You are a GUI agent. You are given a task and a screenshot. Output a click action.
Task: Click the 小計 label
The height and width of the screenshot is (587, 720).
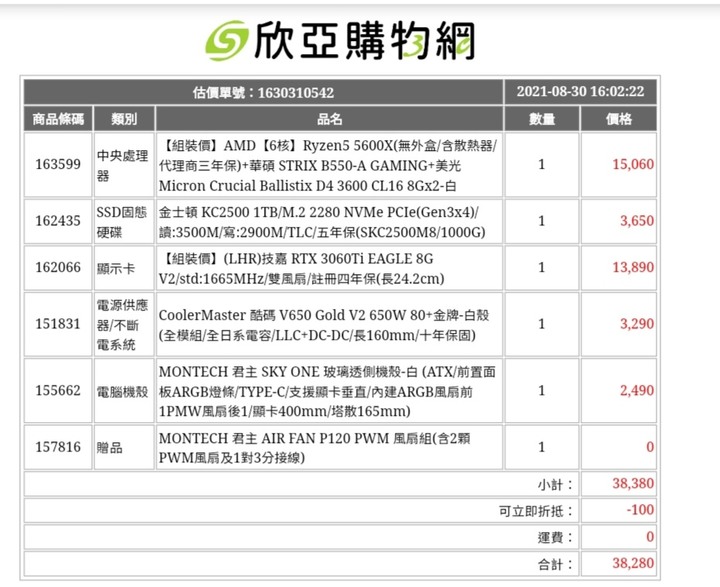(555, 485)
